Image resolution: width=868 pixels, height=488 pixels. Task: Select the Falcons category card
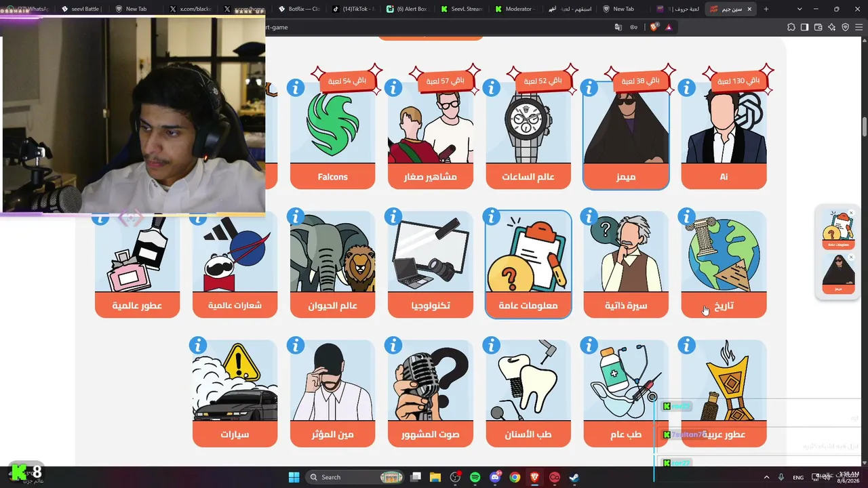point(332,136)
